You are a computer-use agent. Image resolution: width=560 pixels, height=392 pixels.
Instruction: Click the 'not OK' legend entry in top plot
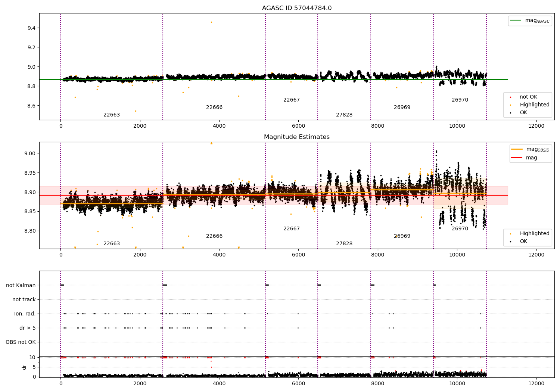pos(523,97)
